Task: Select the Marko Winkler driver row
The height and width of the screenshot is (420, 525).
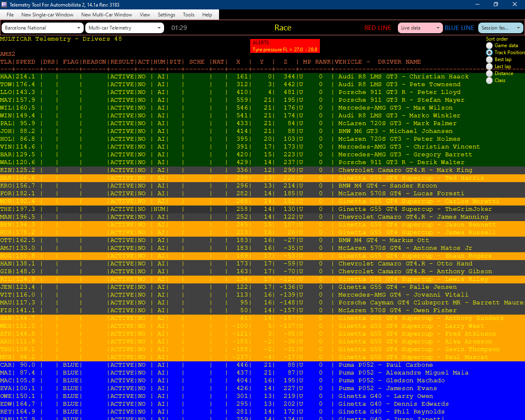Action: tap(262, 116)
